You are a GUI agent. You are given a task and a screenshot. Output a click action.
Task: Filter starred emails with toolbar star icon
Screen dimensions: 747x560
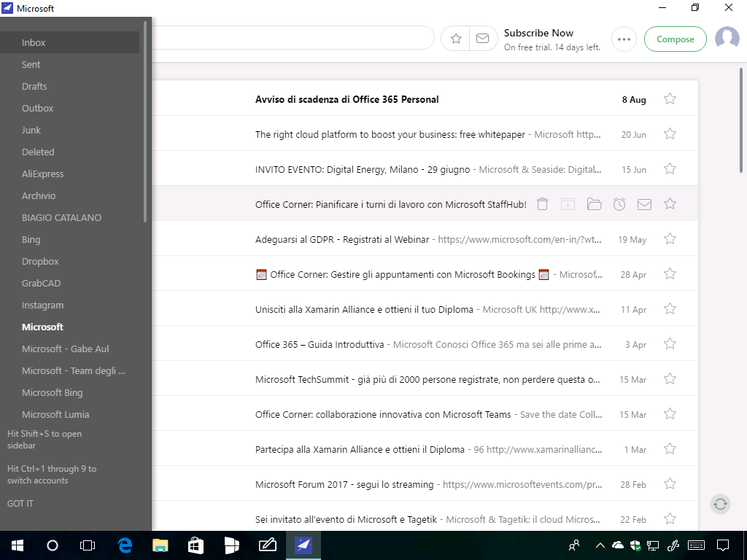pyautogui.click(x=456, y=39)
